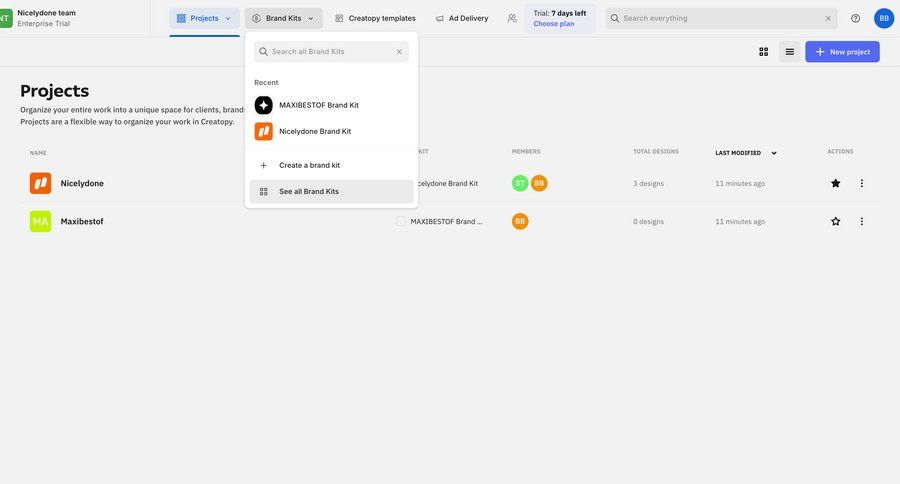900x484 pixels.
Task: Open the Maxibestof project name
Action: [x=82, y=221]
